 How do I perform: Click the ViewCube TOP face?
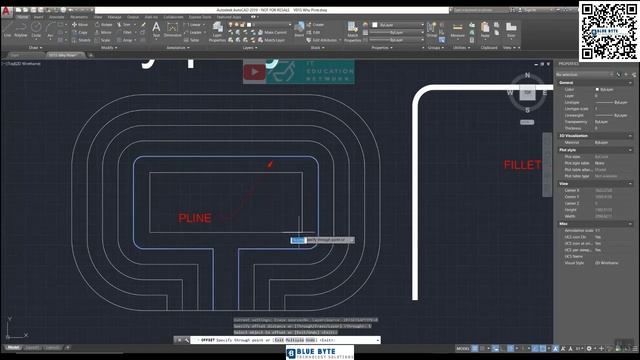(x=527, y=93)
